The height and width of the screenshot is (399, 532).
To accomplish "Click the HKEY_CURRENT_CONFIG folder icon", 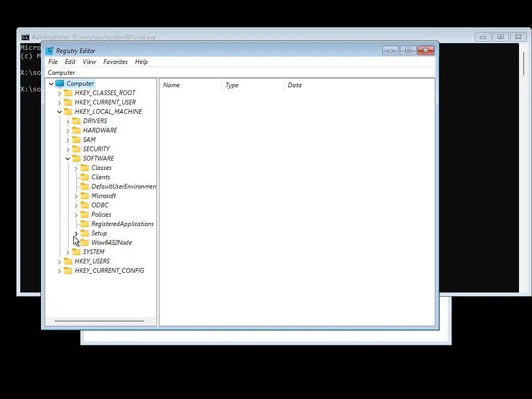I will 68,270.
